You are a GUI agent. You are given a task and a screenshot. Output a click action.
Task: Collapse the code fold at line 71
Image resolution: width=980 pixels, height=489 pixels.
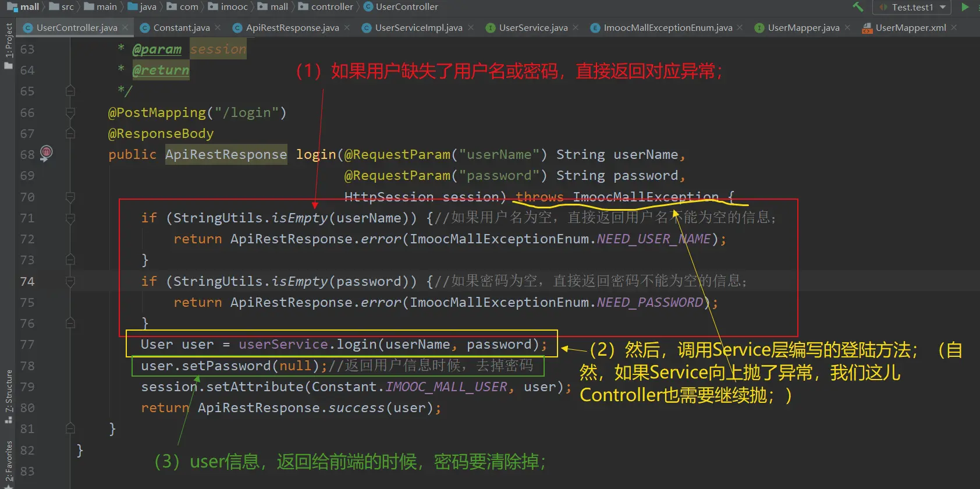70,218
